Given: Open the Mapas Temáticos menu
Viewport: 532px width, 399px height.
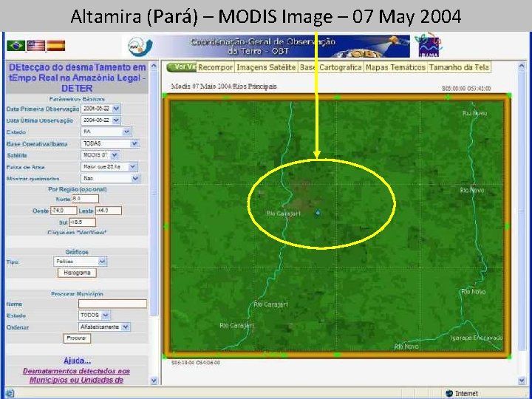Looking at the screenshot, I should click(395, 67).
